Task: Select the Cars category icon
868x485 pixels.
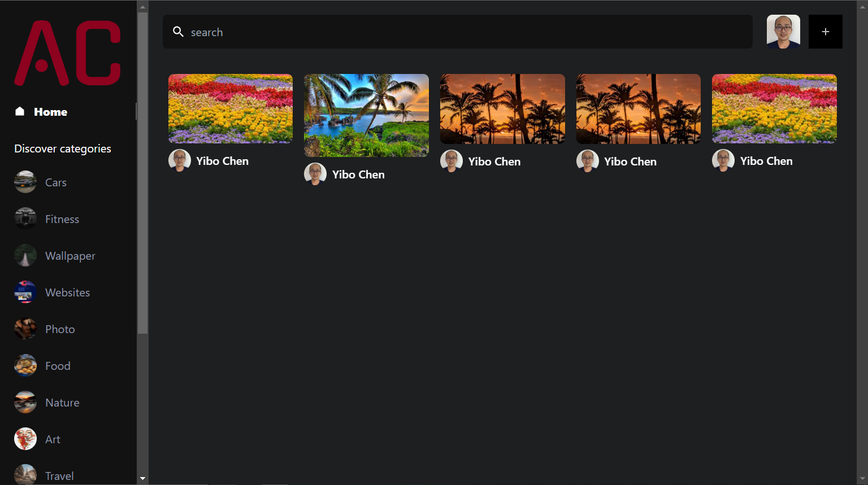Action: point(25,182)
